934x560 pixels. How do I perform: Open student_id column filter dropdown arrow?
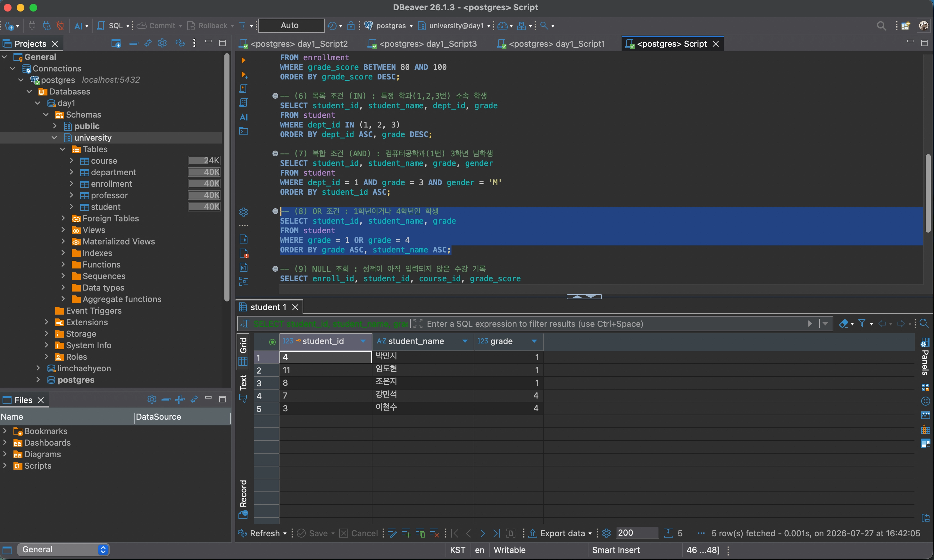(x=363, y=341)
